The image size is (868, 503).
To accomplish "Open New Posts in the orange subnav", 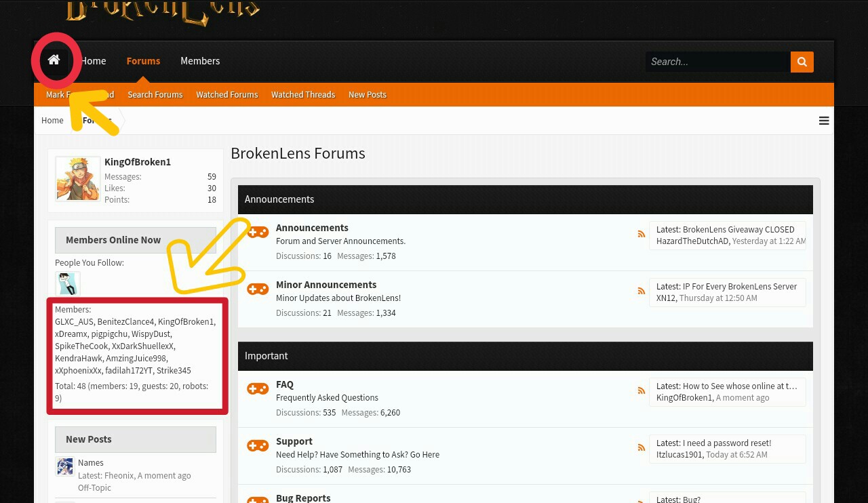I will tap(368, 95).
